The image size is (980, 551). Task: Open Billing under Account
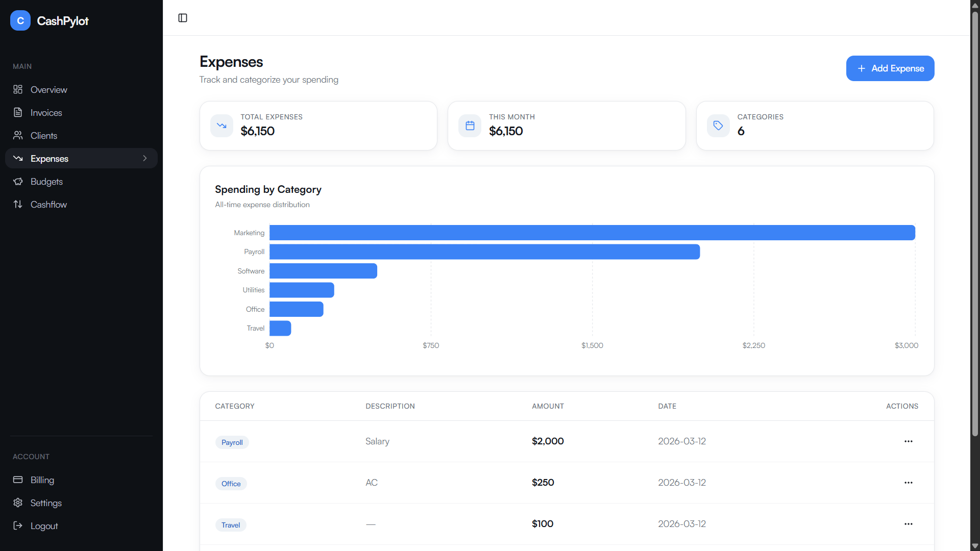tap(42, 480)
